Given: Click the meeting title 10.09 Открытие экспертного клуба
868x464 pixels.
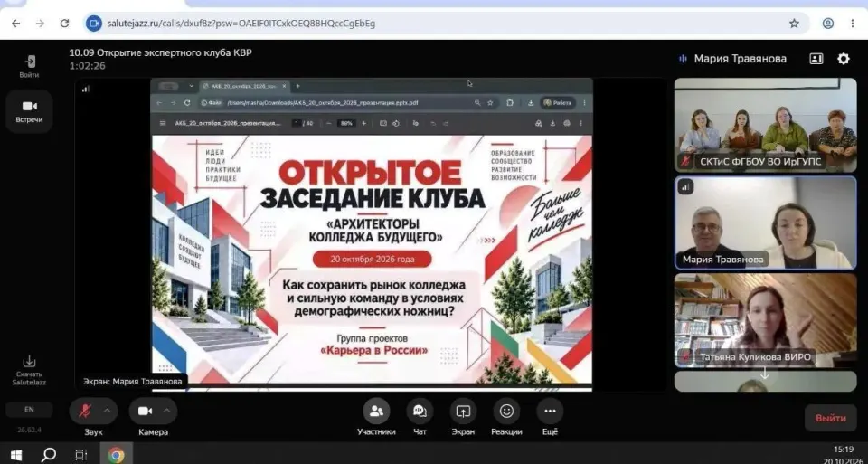Looking at the screenshot, I should 161,53.
